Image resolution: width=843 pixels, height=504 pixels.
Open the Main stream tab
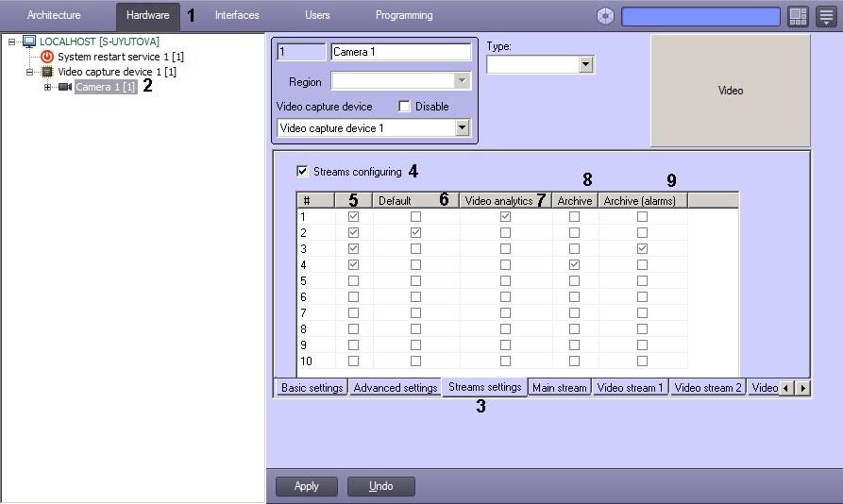coord(559,388)
